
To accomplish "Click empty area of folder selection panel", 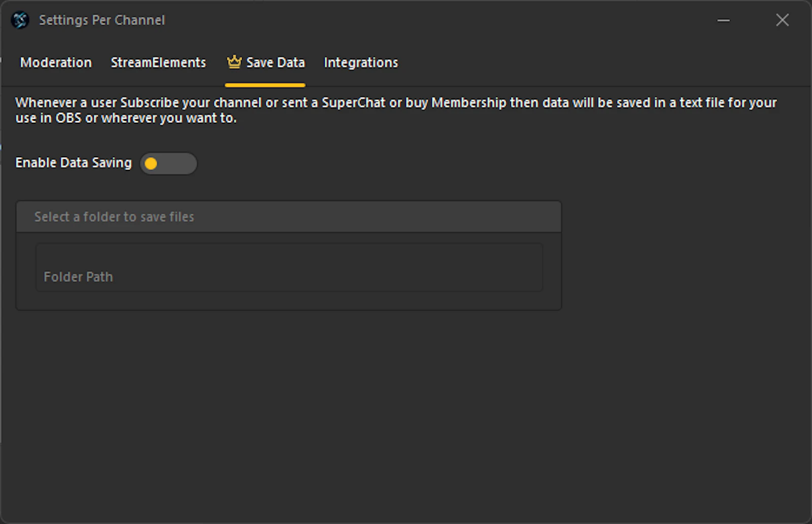I will [289, 300].
